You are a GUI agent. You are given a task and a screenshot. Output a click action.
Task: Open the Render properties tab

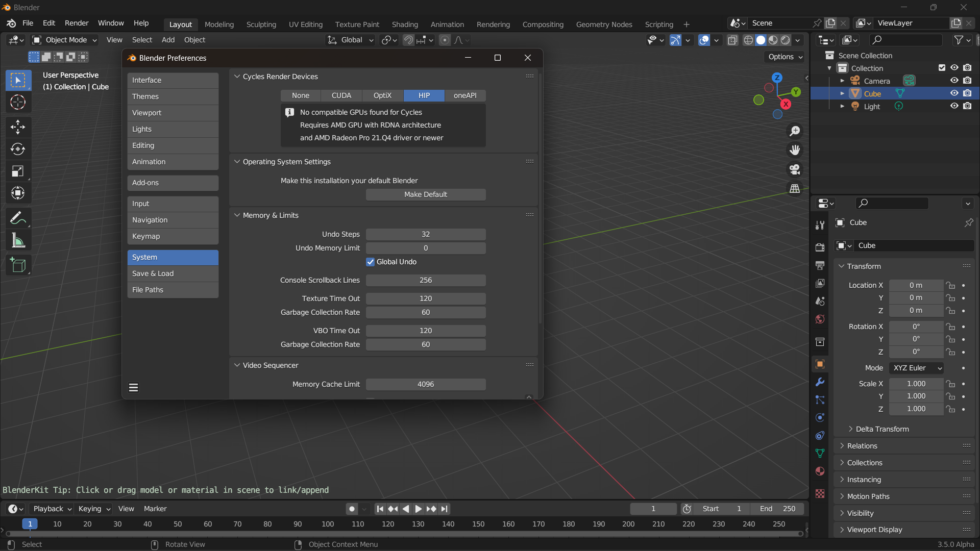click(x=820, y=247)
